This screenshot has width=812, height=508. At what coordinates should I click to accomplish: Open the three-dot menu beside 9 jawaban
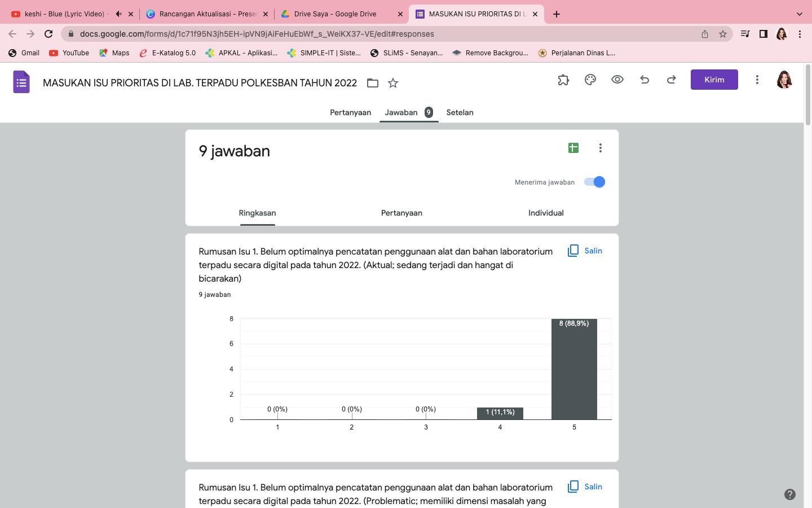tap(601, 147)
